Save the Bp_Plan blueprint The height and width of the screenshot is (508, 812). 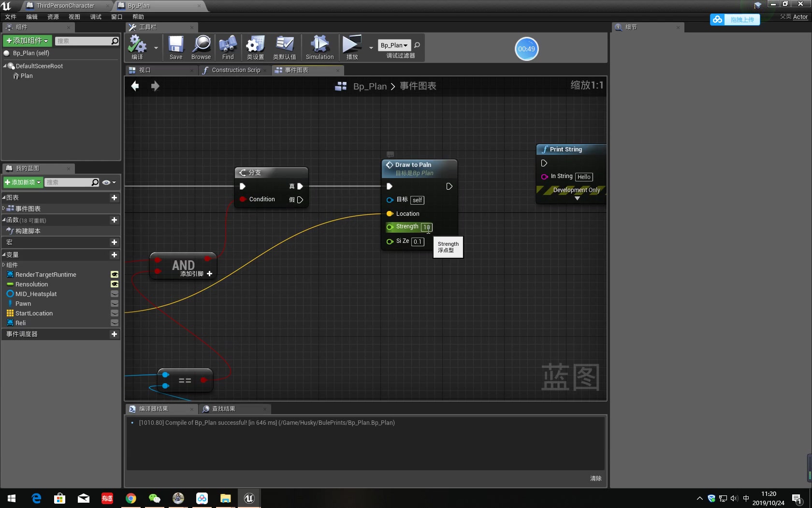click(x=175, y=47)
